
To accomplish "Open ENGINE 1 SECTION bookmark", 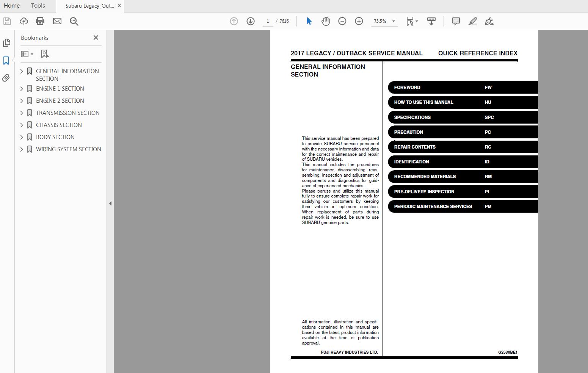I will [60, 89].
